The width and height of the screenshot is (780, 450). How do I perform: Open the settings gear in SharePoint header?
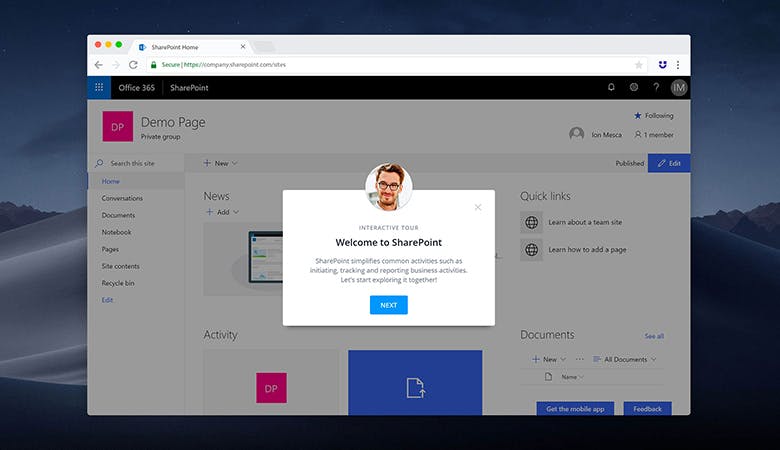click(x=634, y=87)
